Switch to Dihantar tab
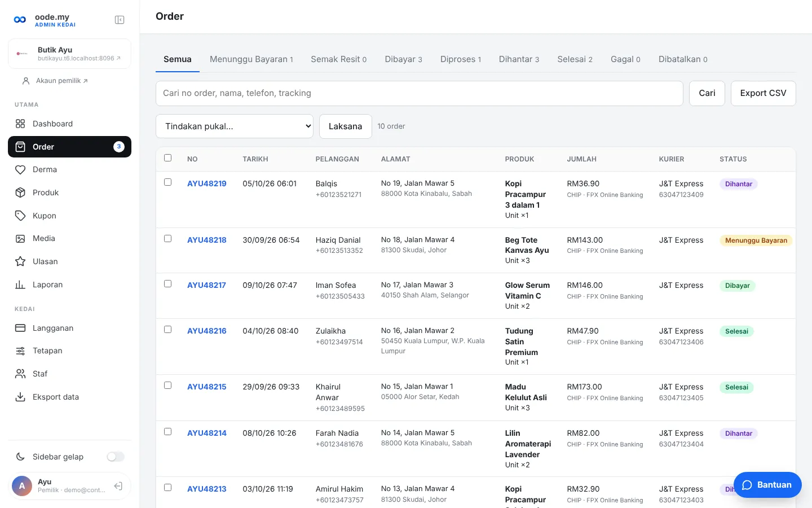The image size is (812, 508). 519,59
